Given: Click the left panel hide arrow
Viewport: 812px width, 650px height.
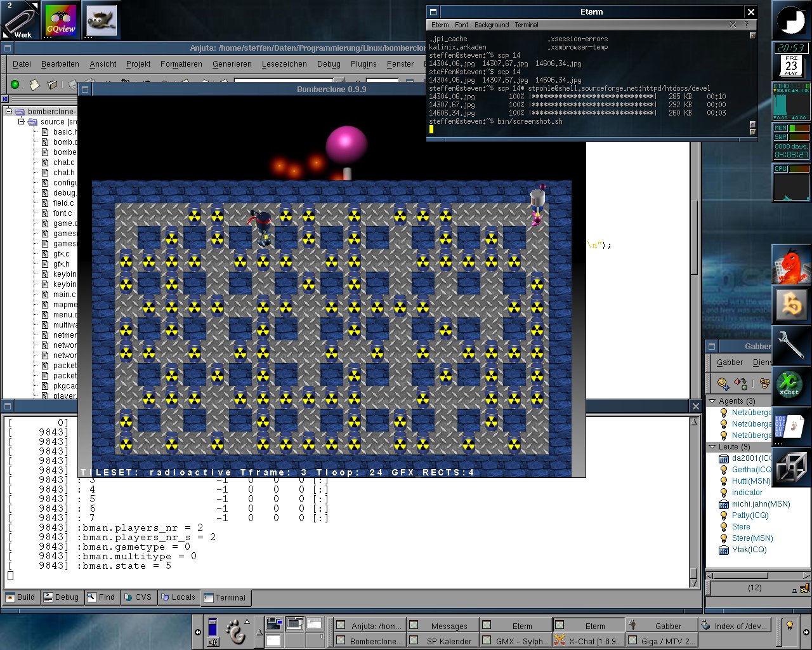Looking at the screenshot, I should [x=197, y=632].
